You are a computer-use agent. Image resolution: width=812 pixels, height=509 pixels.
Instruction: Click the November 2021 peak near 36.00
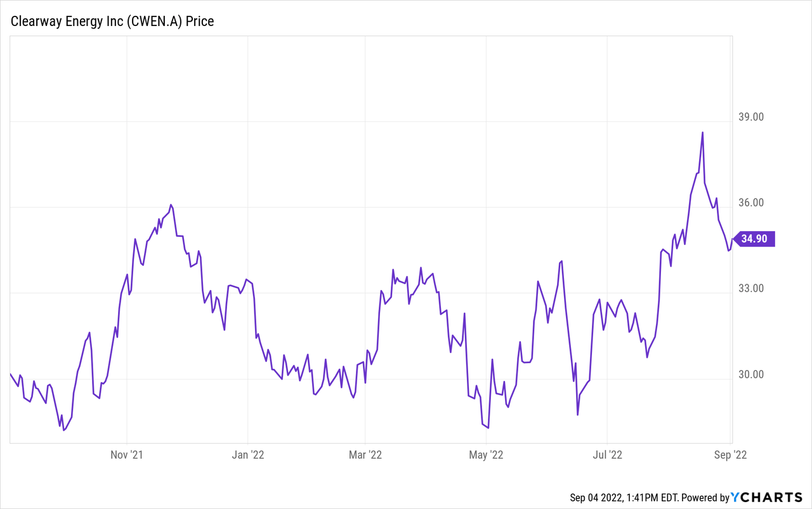[171, 205]
